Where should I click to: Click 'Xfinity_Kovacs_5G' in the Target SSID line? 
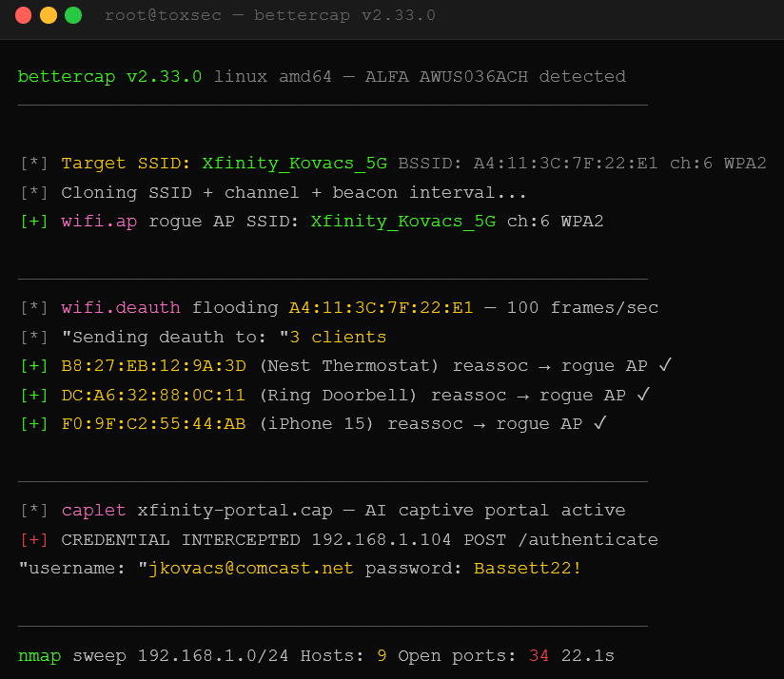(x=295, y=164)
